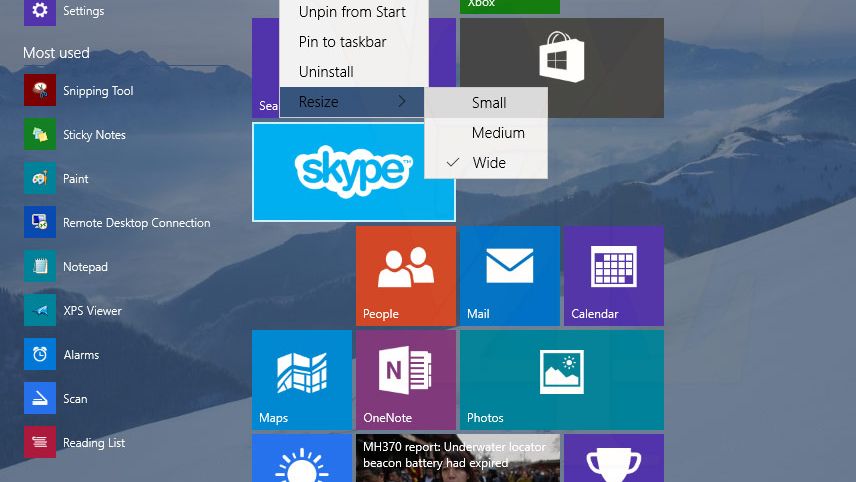Open the Maps tile
The image size is (856, 482).
[x=302, y=380]
